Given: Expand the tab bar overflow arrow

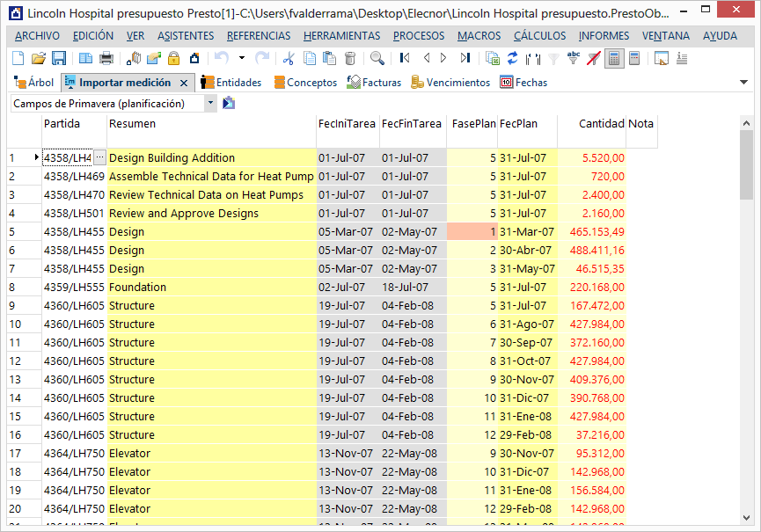Looking at the screenshot, I should click(x=743, y=83).
